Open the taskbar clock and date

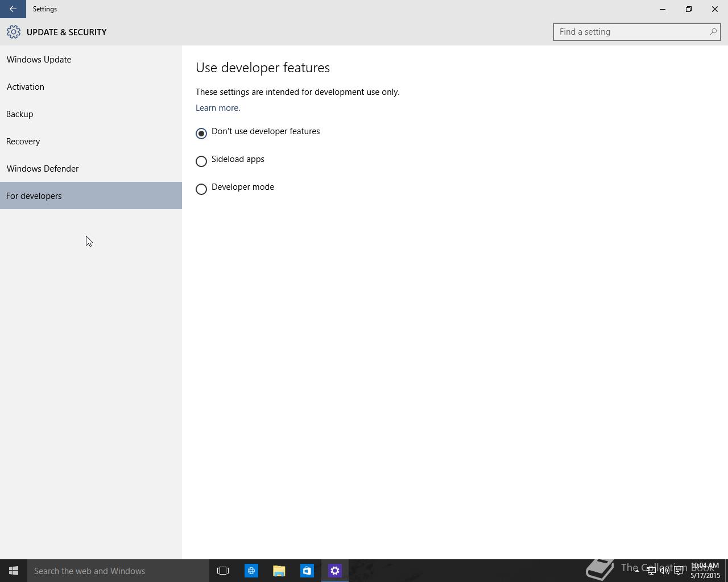pyautogui.click(x=705, y=571)
